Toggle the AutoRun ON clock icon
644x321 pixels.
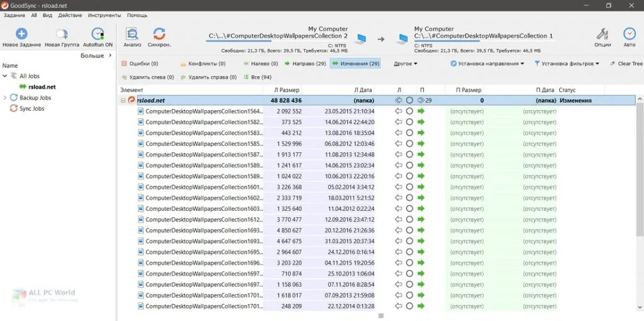point(97,34)
